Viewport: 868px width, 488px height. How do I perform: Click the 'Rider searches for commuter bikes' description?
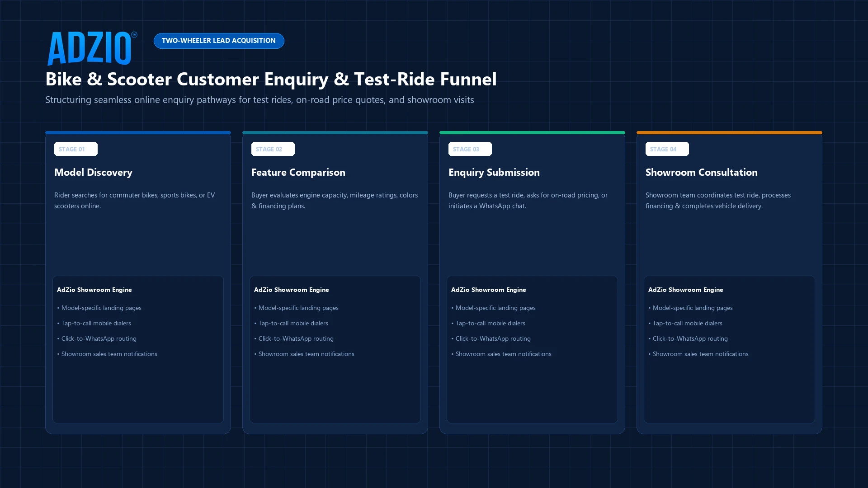click(x=135, y=201)
